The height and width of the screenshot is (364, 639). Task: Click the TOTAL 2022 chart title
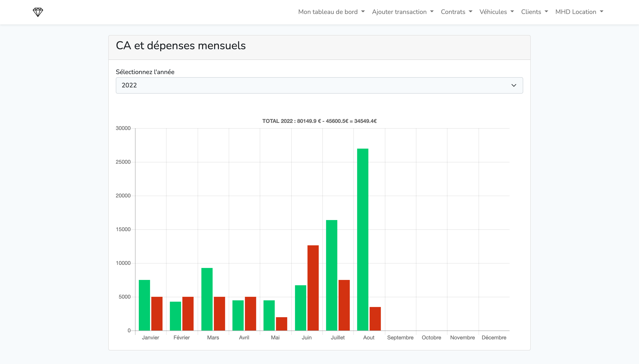[319, 121]
